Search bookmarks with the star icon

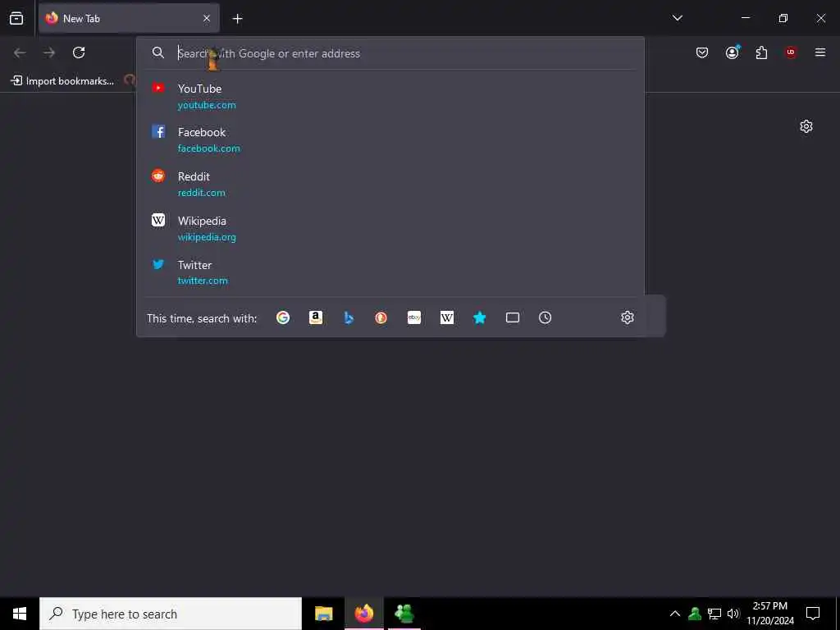(x=479, y=317)
